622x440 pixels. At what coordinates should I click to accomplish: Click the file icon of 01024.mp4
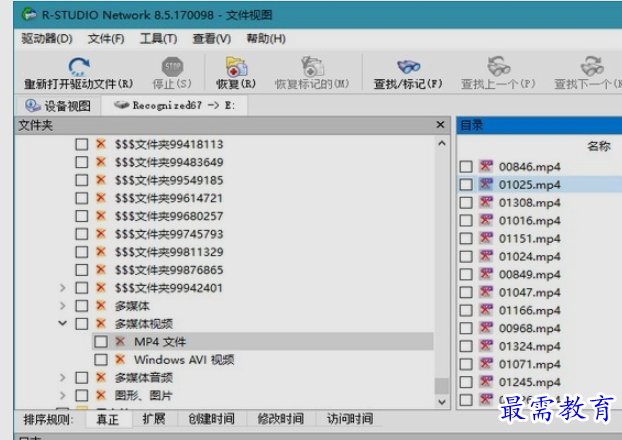click(x=486, y=256)
